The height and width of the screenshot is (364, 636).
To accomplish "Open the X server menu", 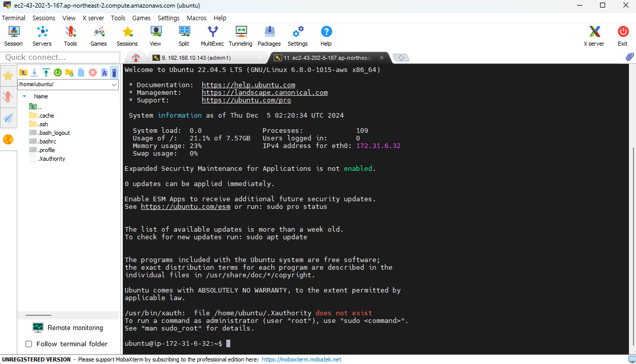I will coord(93,18).
